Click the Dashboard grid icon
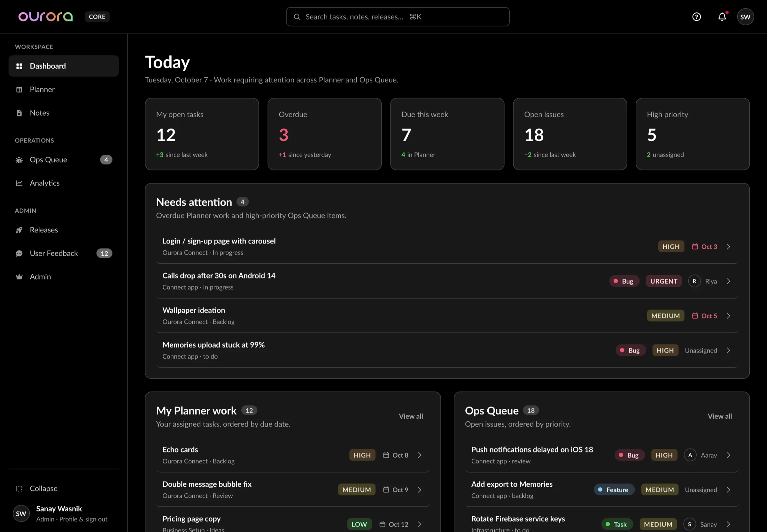This screenshot has width=767, height=532. coord(19,66)
